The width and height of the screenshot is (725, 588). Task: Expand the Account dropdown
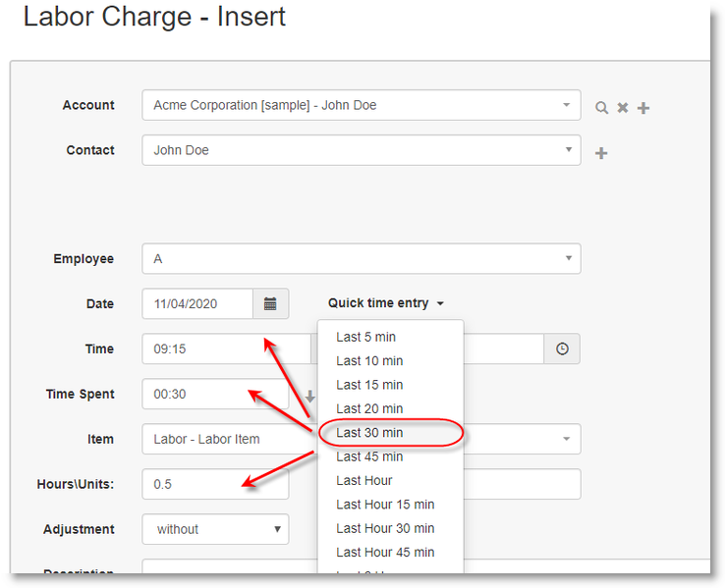[x=567, y=106]
